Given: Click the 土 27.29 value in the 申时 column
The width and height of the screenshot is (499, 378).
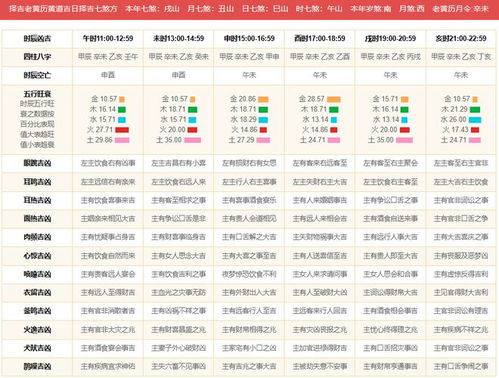Looking at the screenshot, I should [x=241, y=140].
